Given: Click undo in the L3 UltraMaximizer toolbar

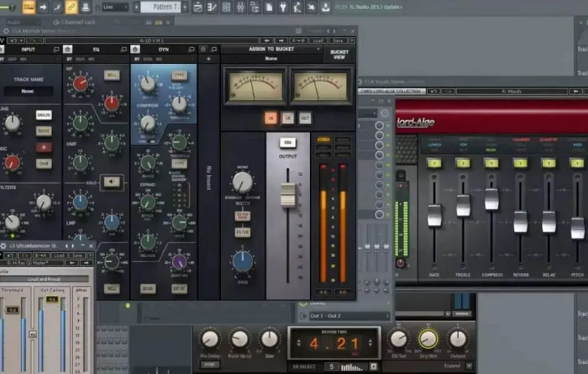Looking at the screenshot, I should (x=10, y=256).
